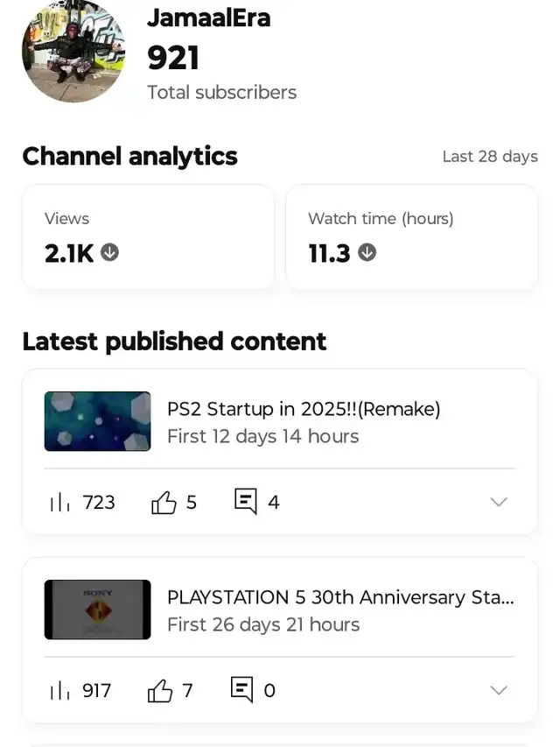
Task: Expand the PS2 Startup video stats chevron
Action: coord(498,503)
